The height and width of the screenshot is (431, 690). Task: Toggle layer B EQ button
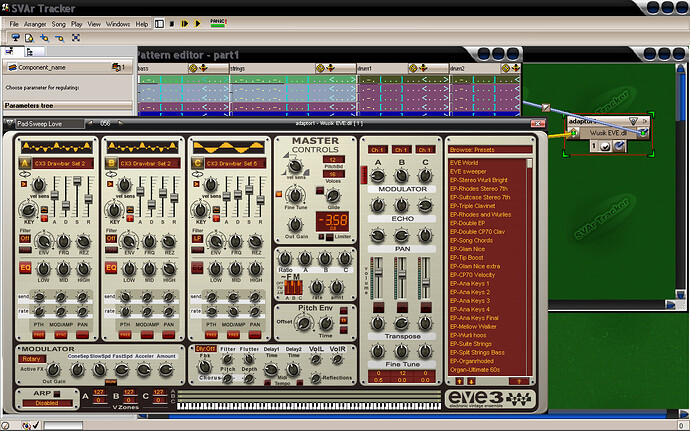(111, 267)
